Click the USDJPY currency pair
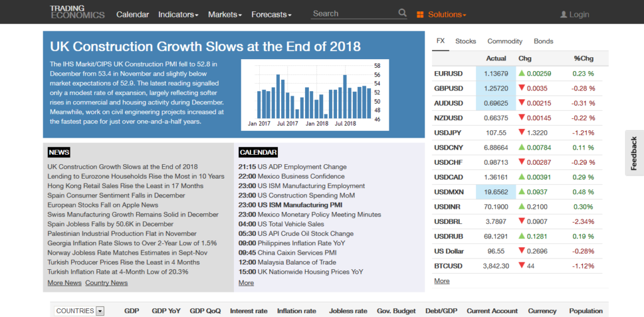 pyautogui.click(x=448, y=133)
